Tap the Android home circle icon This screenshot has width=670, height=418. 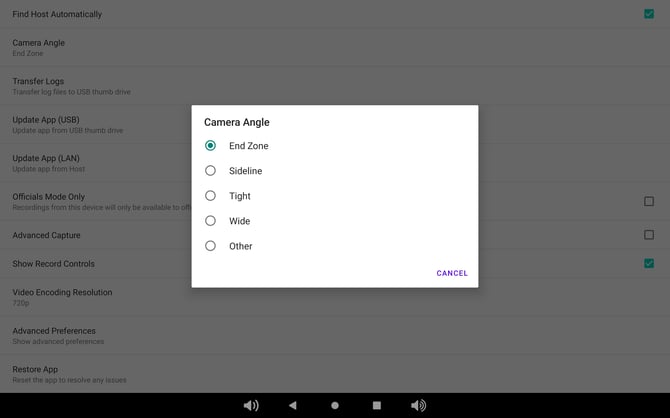[335, 405]
